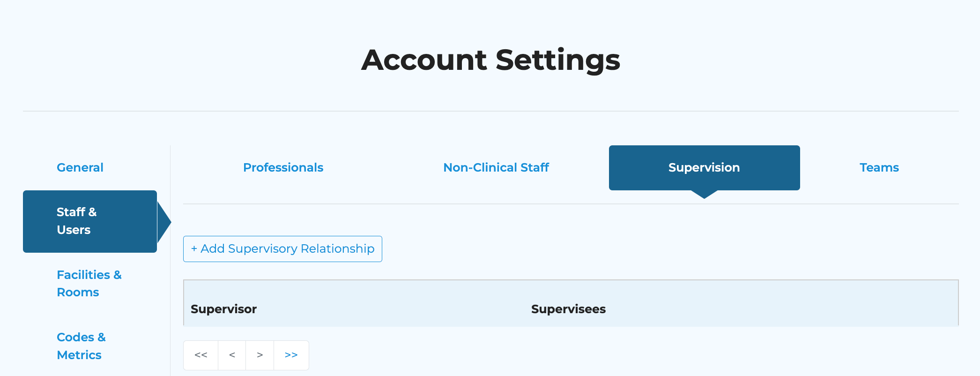Open General settings section
Viewport: 980px width, 376px height.
[80, 167]
